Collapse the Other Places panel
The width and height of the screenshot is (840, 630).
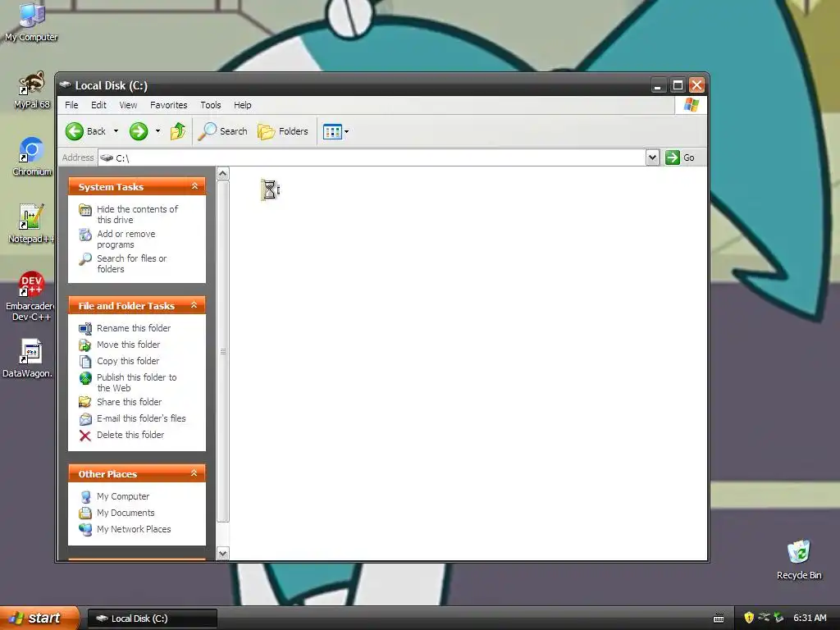coord(194,473)
